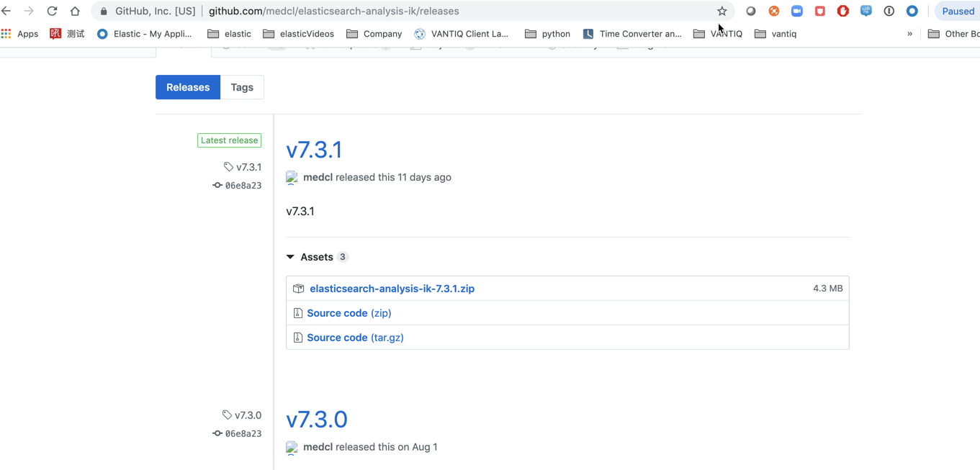Open the Time Converter bookmark
This screenshot has width=980, height=470.
pos(631,34)
